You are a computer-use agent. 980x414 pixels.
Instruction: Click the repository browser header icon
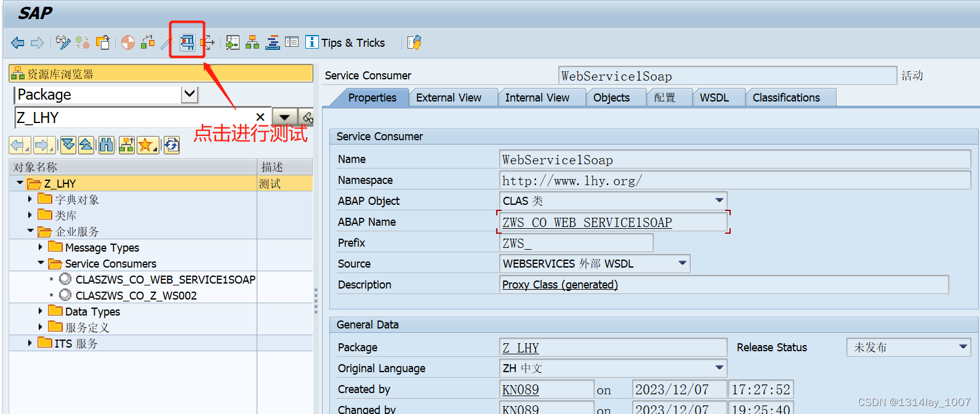18,74
